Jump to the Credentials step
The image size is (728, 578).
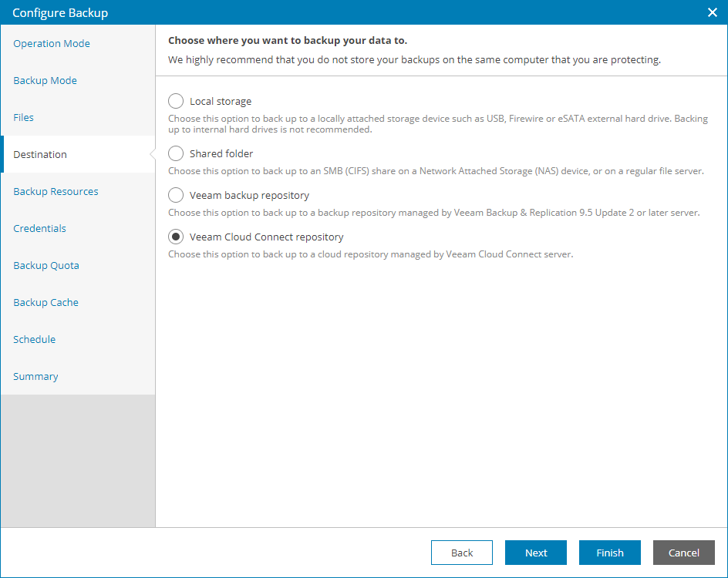(39, 229)
